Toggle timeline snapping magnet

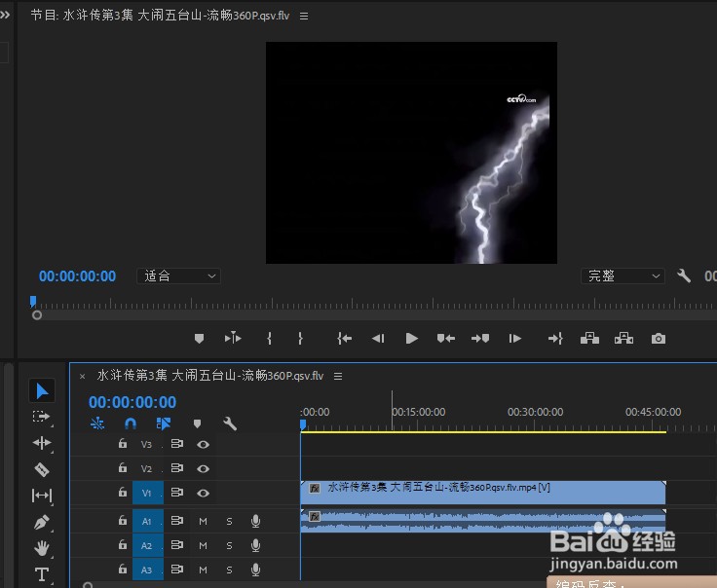coord(131,424)
